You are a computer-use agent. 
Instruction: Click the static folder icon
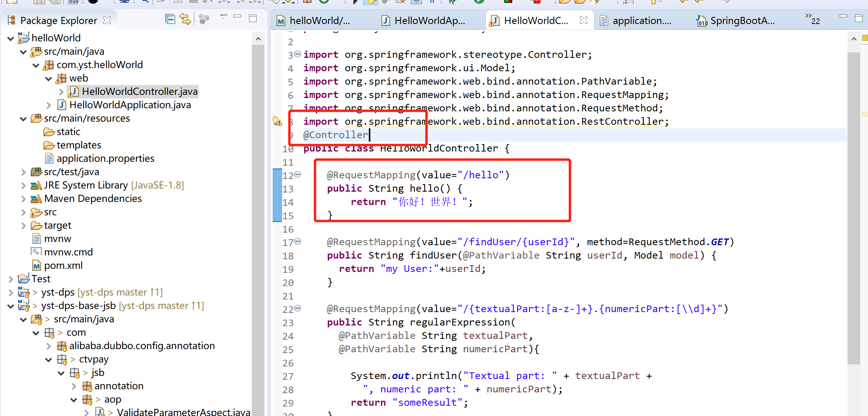coord(49,132)
